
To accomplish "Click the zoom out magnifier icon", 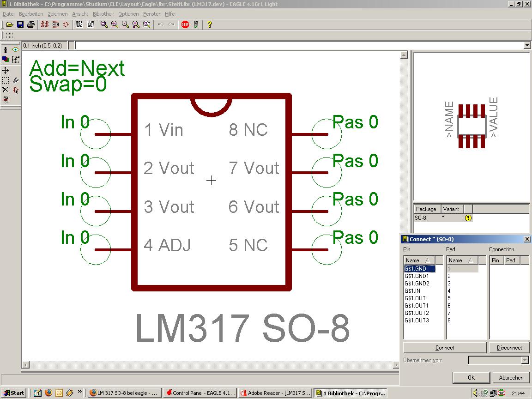I will tap(125, 24).
